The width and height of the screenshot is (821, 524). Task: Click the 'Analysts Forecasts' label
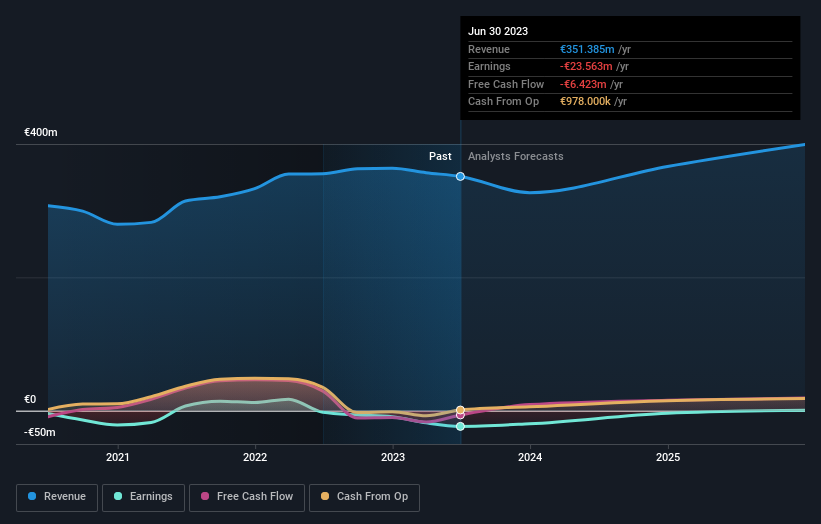(x=516, y=156)
